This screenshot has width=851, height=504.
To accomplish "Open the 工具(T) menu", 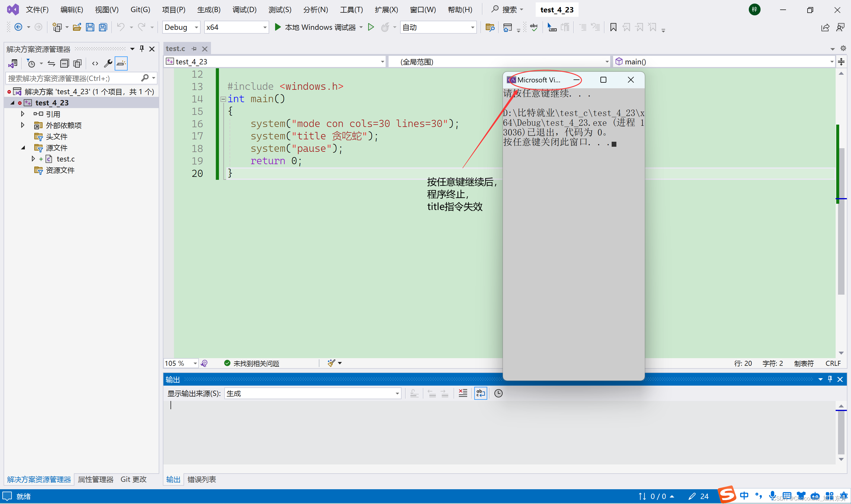I will pos(351,9).
